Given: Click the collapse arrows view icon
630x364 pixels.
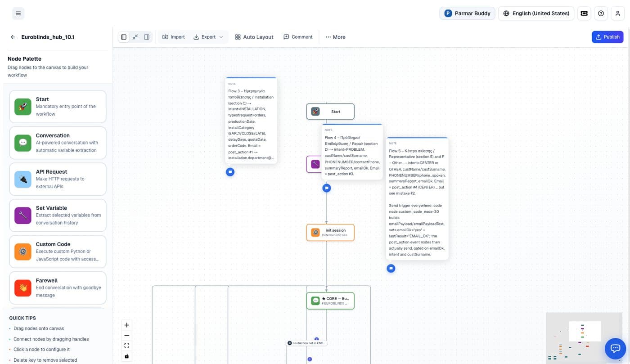Looking at the screenshot, I should pyautogui.click(x=135, y=37).
